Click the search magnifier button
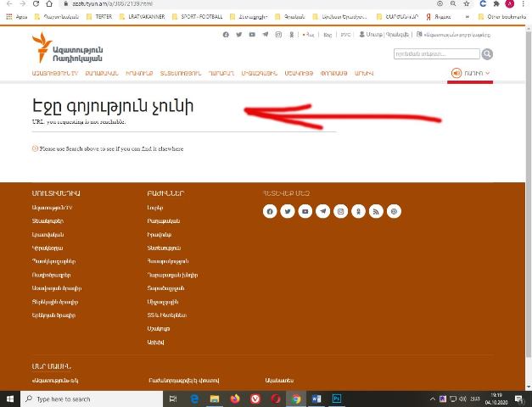This screenshot has height=407, width=532. (487, 53)
